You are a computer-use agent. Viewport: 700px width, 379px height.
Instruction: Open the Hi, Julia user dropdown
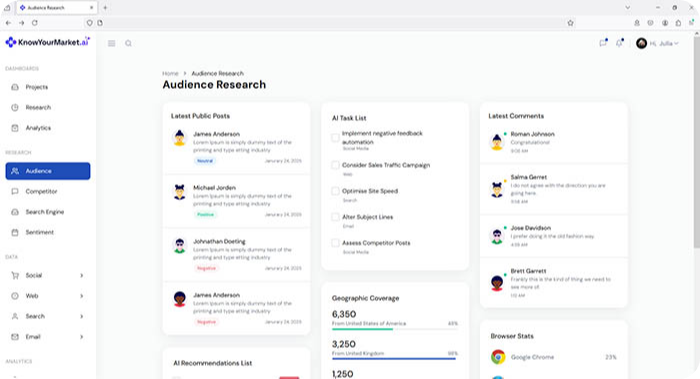(x=658, y=43)
